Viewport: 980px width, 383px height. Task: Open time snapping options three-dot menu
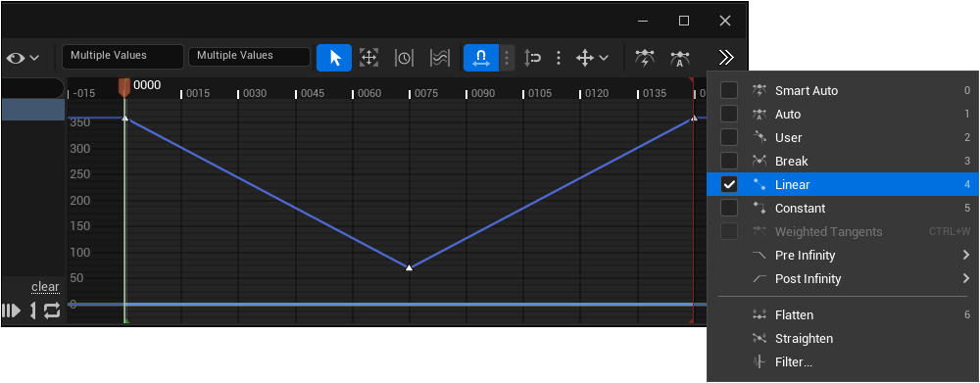tap(507, 58)
